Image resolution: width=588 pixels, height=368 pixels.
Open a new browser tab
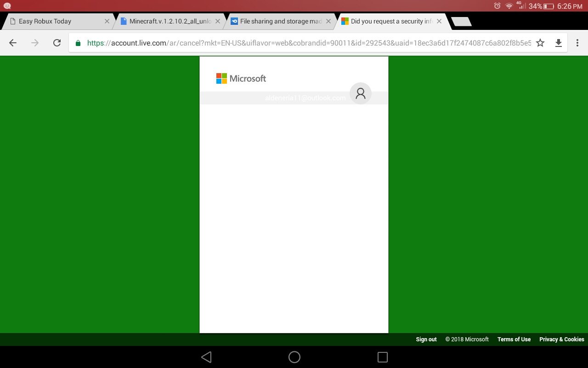click(x=461, y=21)
